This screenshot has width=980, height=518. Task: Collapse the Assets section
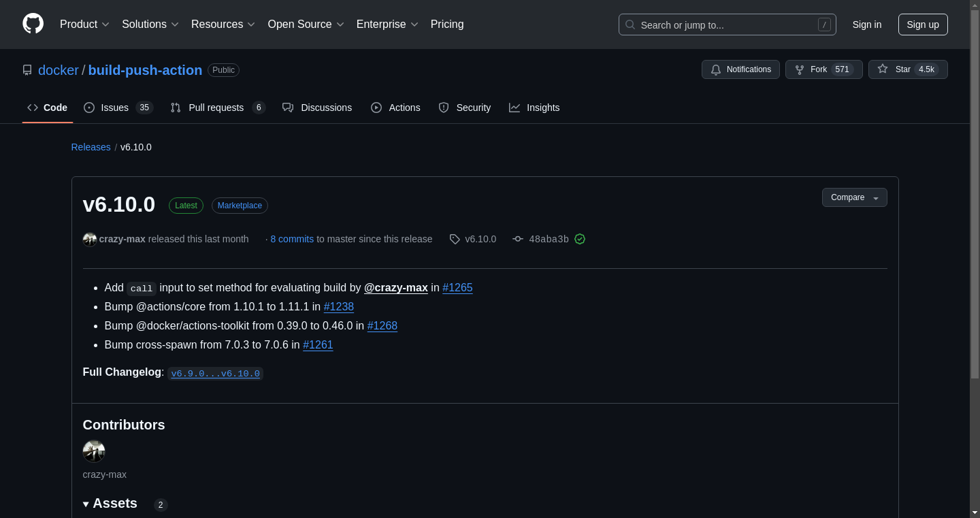(x=110, y=504)
